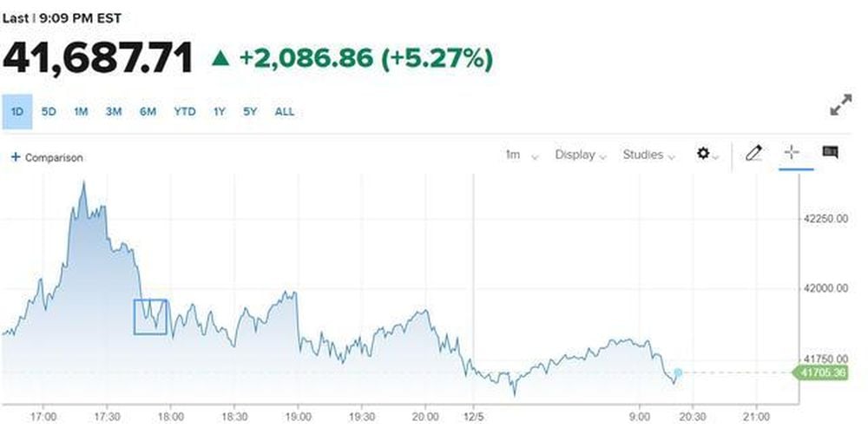
Task: Choose the 1M time range
Action: coord(81,112)
